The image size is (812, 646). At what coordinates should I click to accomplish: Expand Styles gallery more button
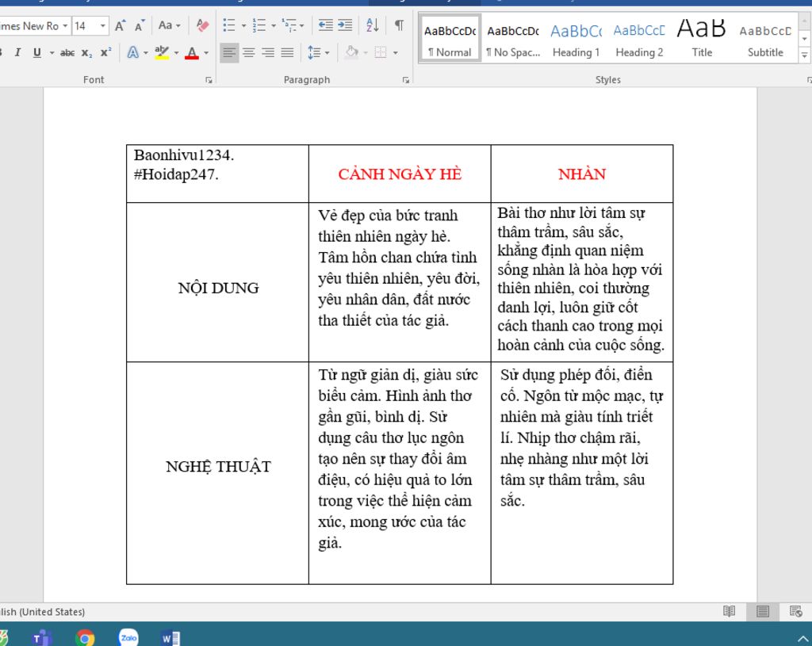click(804, 55)
